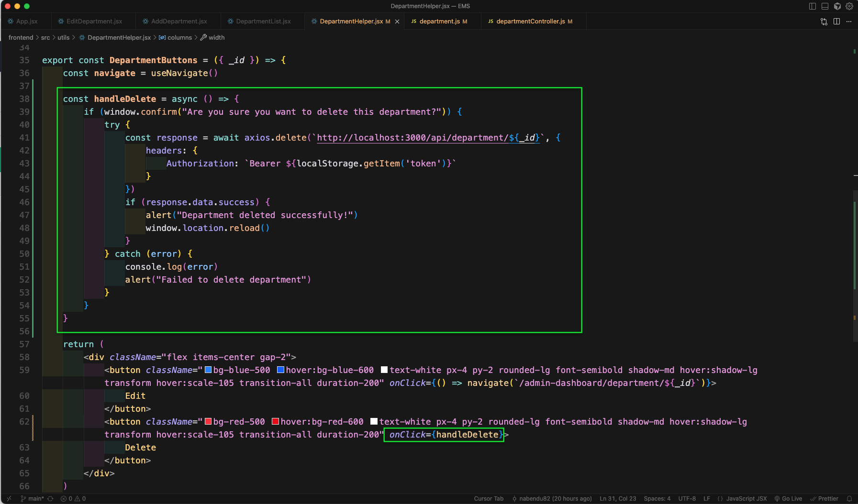Screen dimensions: 858x504
Task: Open DepartmentHelper.jsx breadcrumb file list
Action: (115, 38)
